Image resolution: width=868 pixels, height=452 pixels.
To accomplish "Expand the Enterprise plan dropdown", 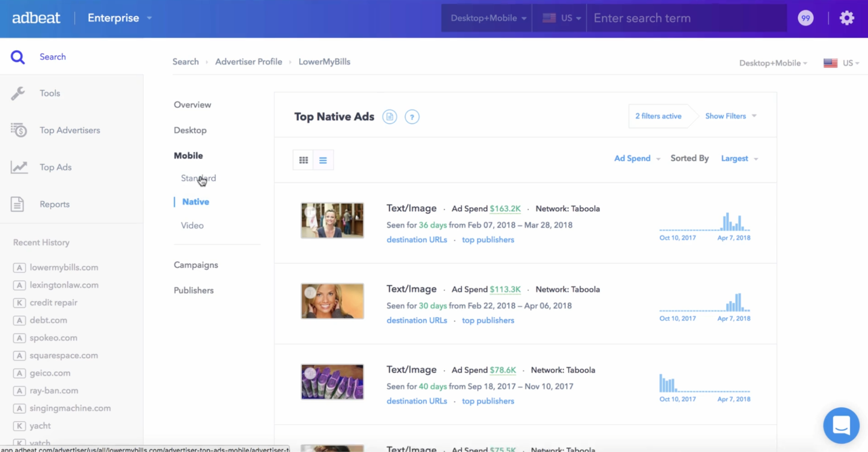I will point(120,18).
